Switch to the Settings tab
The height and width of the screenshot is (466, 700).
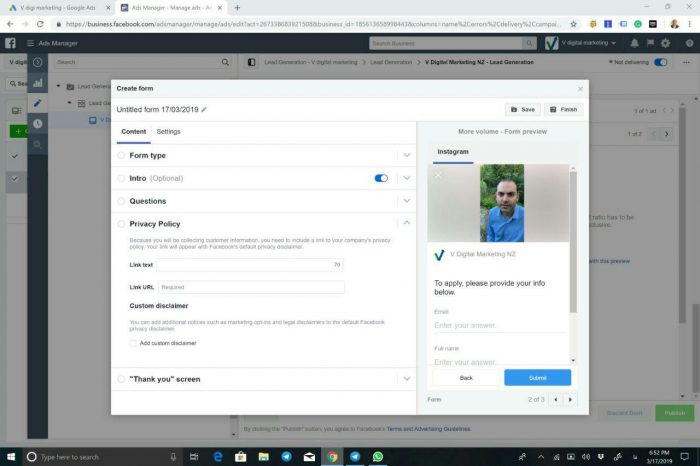pyautogui.click(x=168, y=132)
